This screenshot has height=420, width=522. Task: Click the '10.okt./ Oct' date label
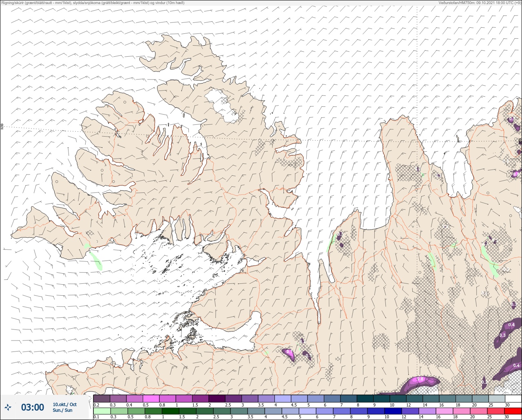[64, 405]
